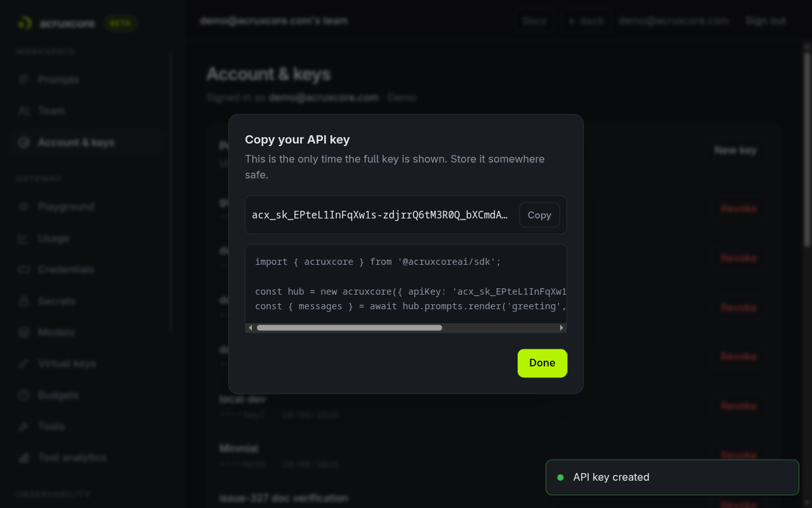Open Credentials via its sidebar icon
812x508 pixels.
[24, 269]
